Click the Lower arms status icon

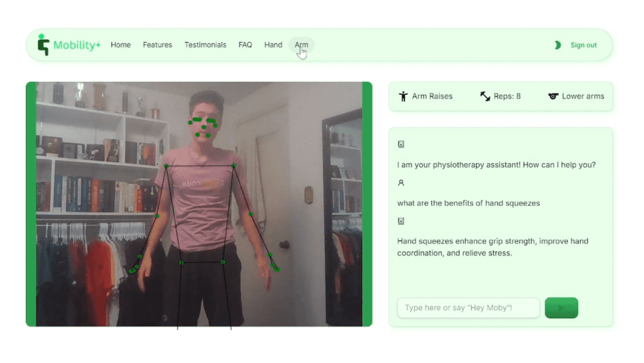[x=553, y=96]
